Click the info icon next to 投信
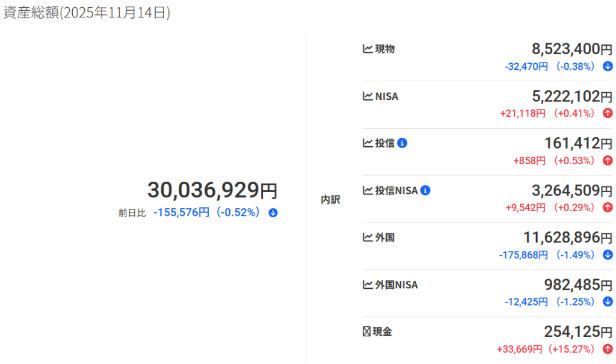 403,143
